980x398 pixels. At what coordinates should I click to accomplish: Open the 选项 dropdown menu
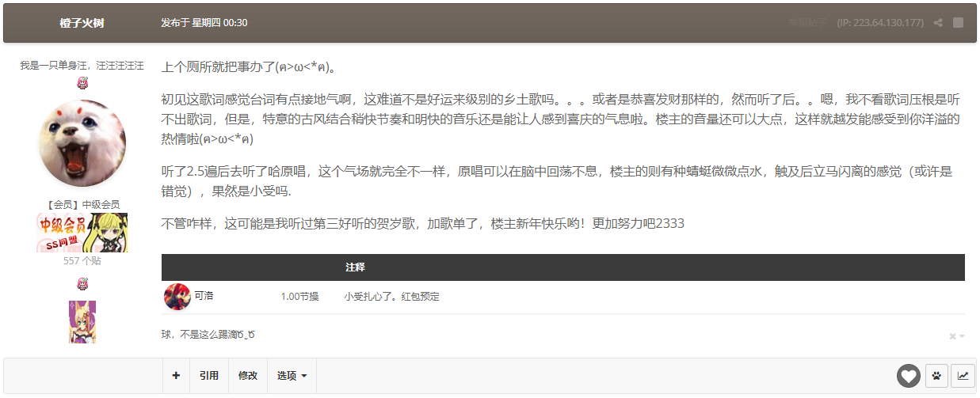coord(292,376)
